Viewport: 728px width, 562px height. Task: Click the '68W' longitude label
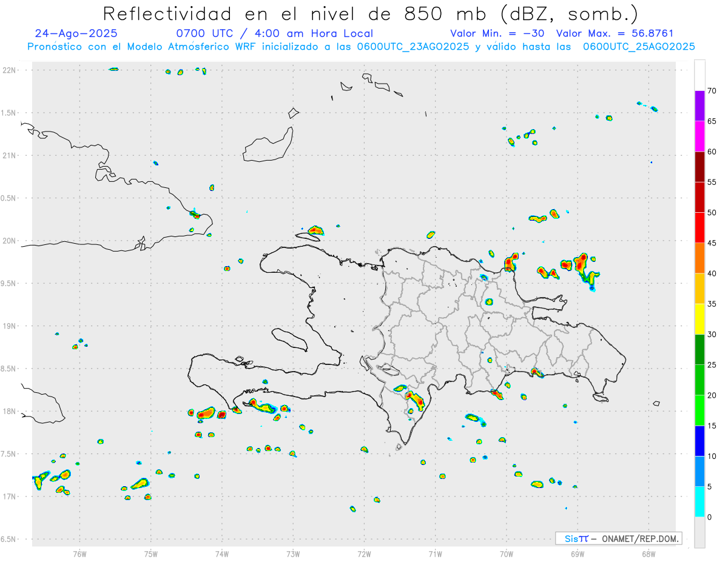click(x=649, y=554)
